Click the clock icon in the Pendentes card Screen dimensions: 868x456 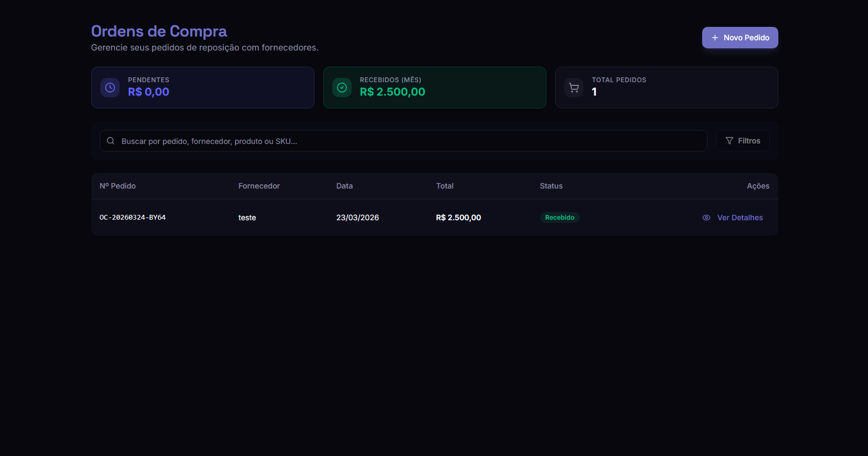[110, 88]
